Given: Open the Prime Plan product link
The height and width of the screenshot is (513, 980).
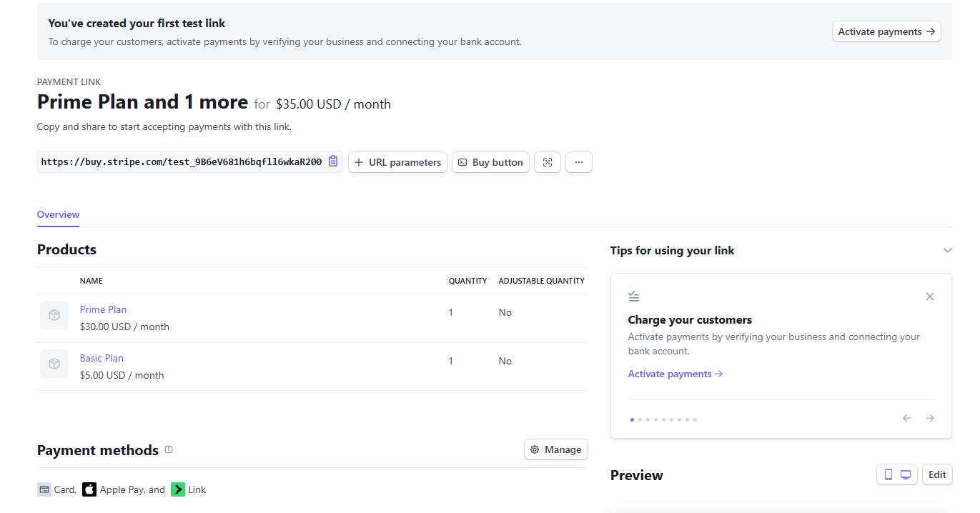Looking at the screenshot, I should tap(104, 309).
